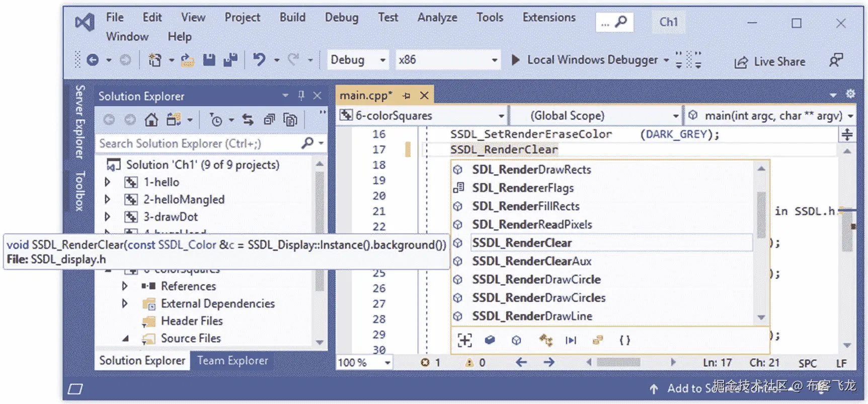Open the Toolbox side tab

tap(80, 191)
